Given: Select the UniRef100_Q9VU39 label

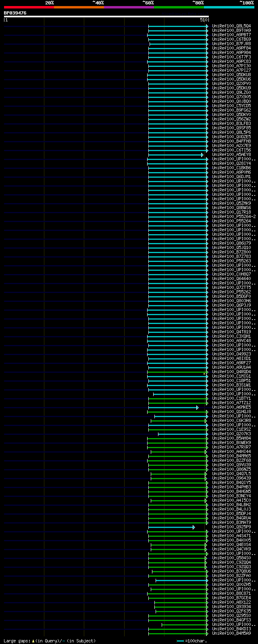Looking at the screenshot, I should click(x=231, y=465).
